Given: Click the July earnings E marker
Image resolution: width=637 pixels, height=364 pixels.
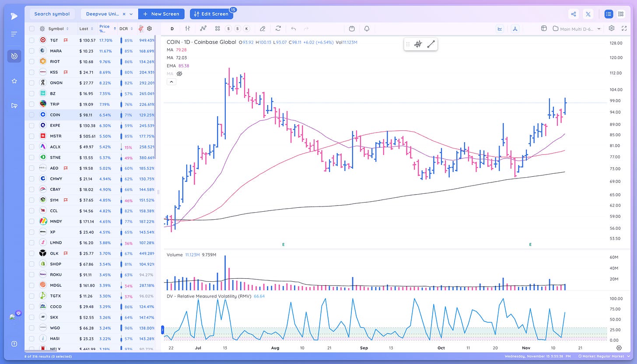Looking at the screenshot, I should (x=283, y=245).
